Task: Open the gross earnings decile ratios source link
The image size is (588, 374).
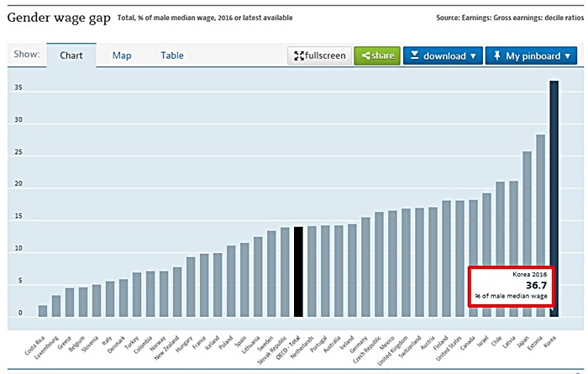Action: [507, 16]
